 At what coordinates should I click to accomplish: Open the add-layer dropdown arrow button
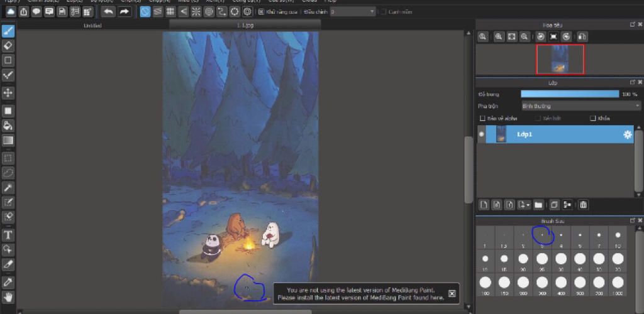(524, 205)
